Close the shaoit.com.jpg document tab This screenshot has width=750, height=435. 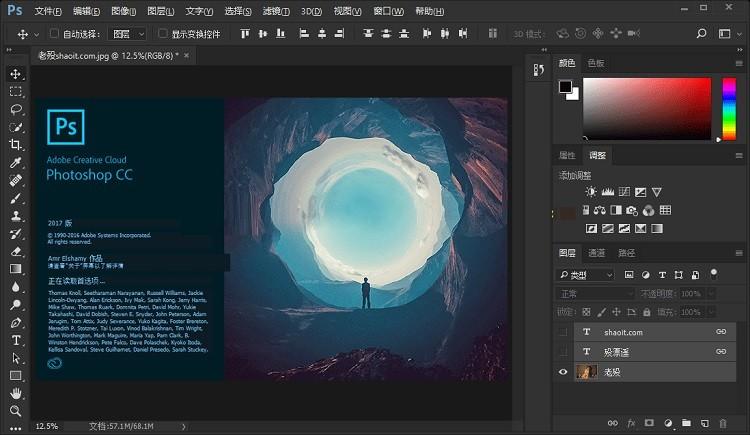coord(187,56)
